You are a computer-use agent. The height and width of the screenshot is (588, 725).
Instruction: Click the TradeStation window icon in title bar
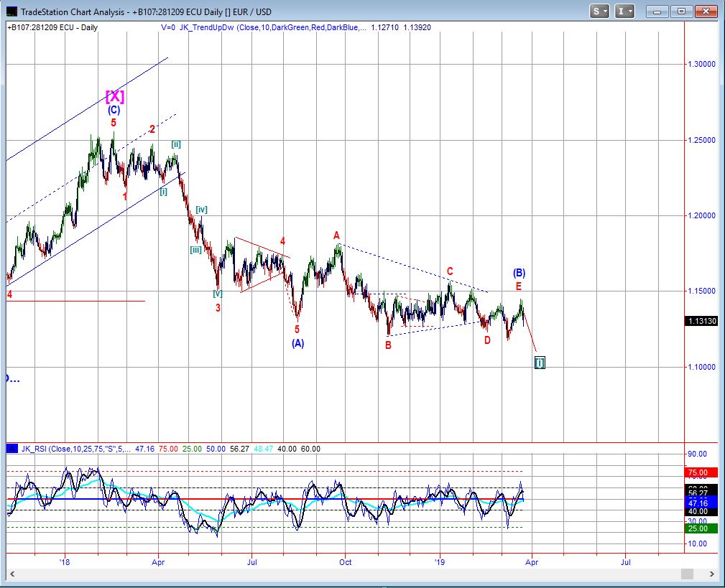pyautogui.click(x=11, y=12)
